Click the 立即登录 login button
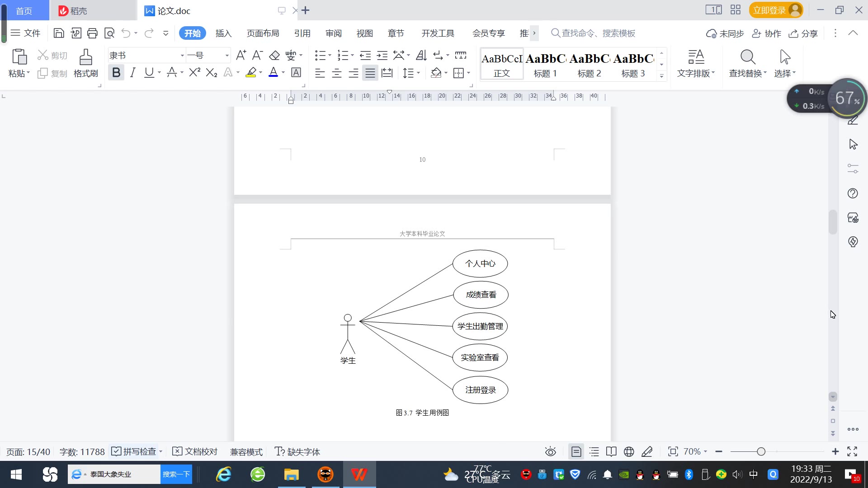Screen dimensions: 868x488 coord(776,10)
